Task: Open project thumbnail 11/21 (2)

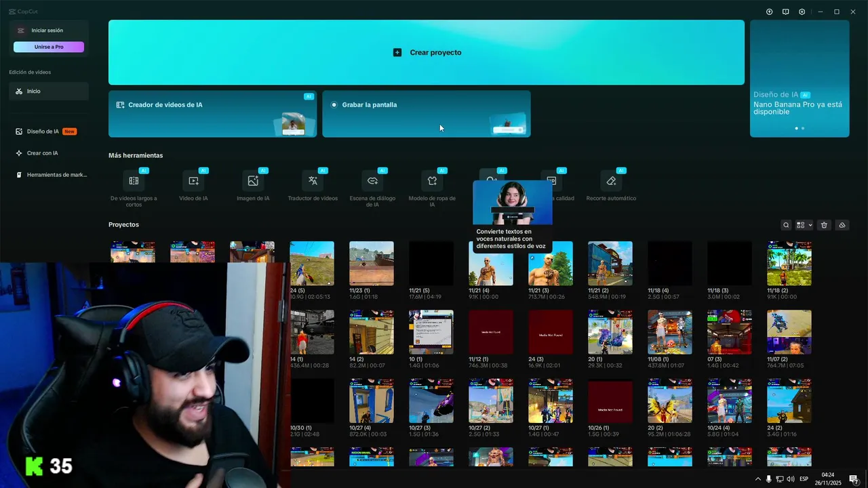Action: [610, 264]
